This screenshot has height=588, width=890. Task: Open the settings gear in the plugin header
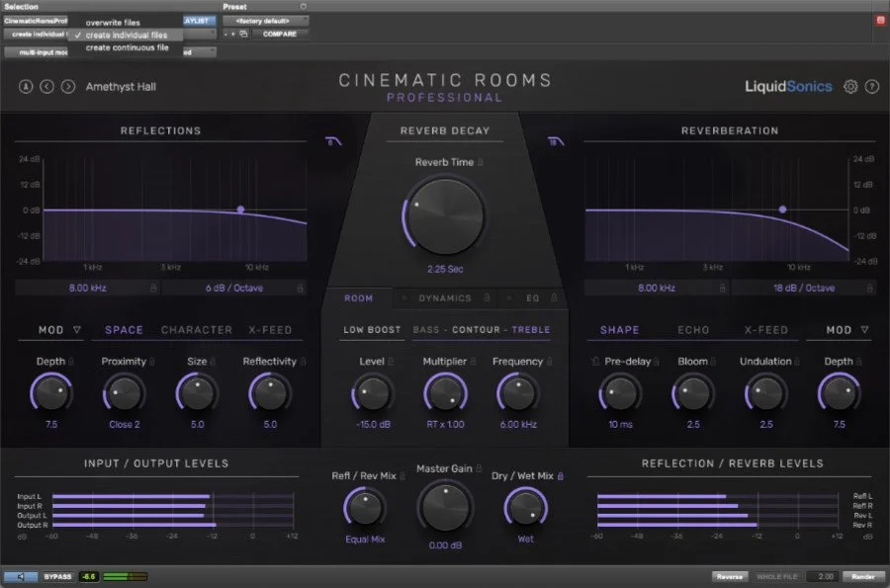click(849, 87)
